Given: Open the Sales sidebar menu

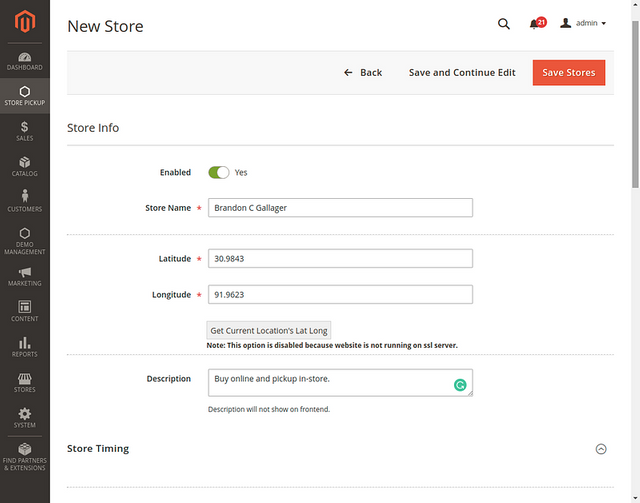Looking at the screenshot, I should point(24,131).
